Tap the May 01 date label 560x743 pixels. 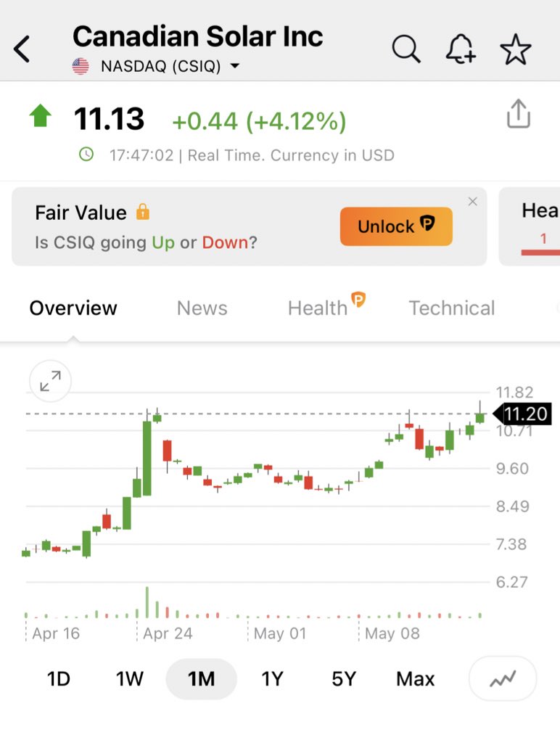pyautogui.click(x=280, y=633)
